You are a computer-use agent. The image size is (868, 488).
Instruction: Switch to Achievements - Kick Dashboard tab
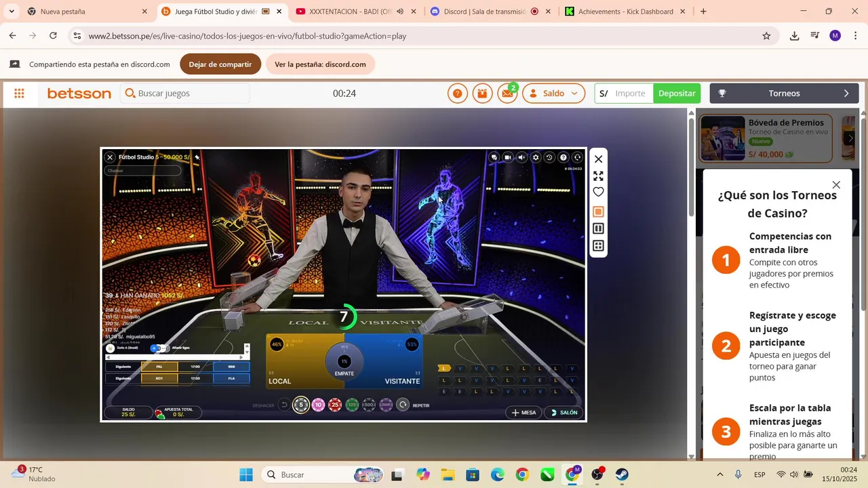(625, 12)
